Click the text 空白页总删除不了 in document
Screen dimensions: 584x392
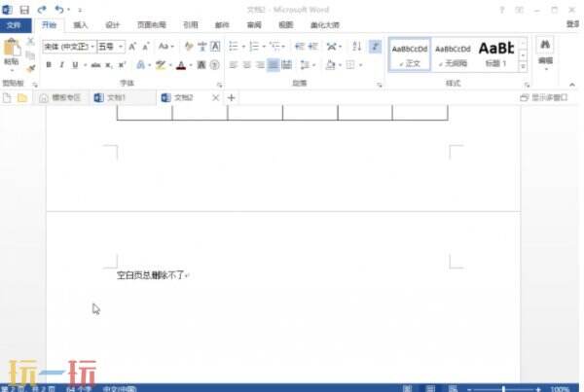(151, 275)
